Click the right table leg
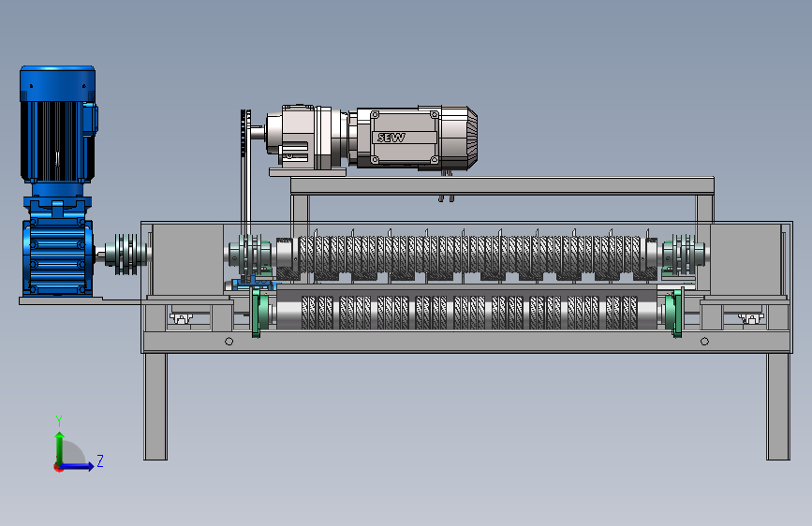Screen dimensions: 812x526 [778, 406]
